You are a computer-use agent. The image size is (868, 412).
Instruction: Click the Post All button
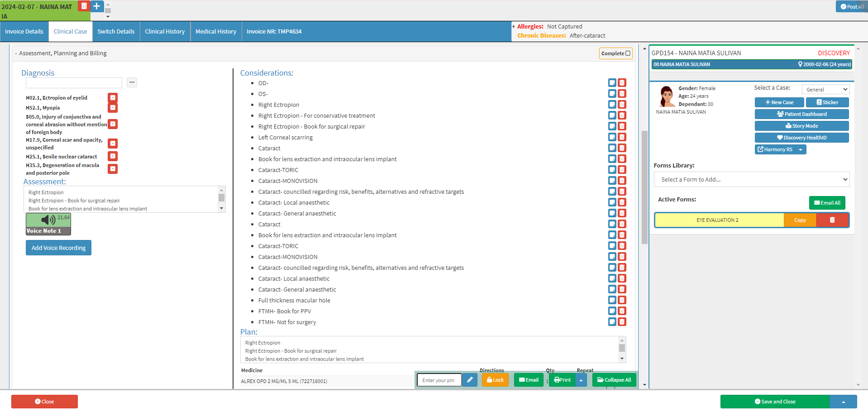coord(852,6)
